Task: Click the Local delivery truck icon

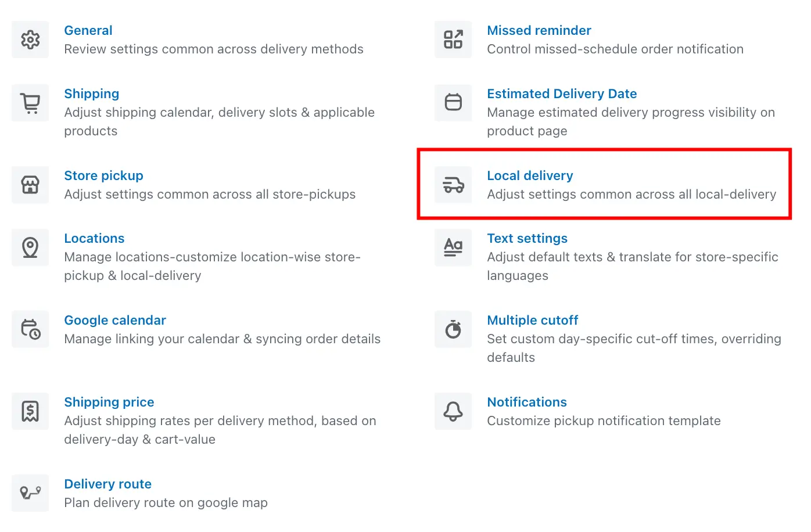Action: coord(453,185)
